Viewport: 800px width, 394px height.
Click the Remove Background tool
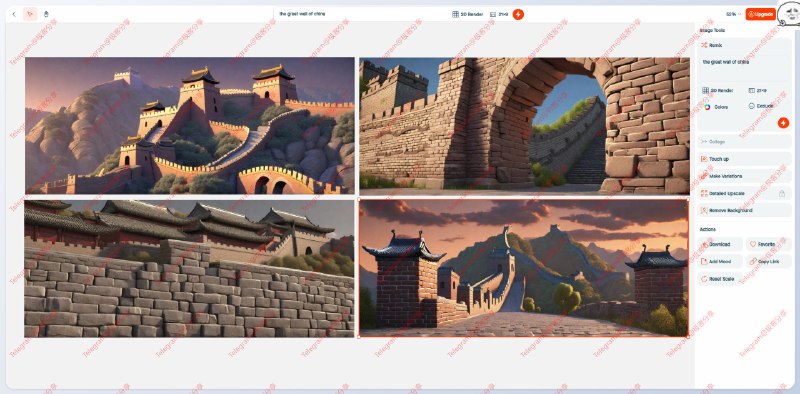pos(744,210)
